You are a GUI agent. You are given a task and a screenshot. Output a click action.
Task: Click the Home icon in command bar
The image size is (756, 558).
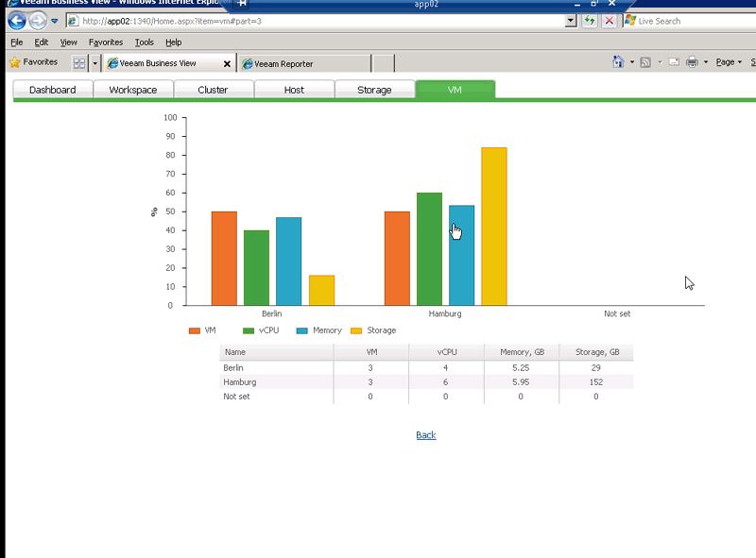coord(617,62)
